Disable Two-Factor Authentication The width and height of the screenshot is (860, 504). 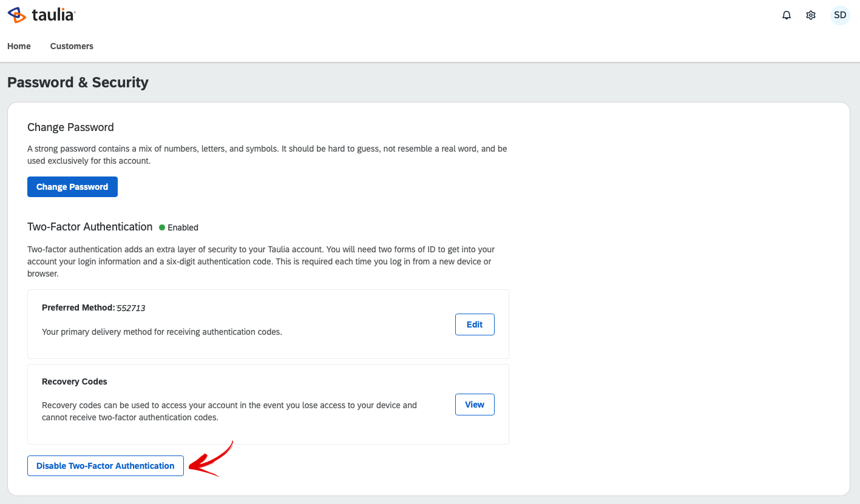coord(106,466)
